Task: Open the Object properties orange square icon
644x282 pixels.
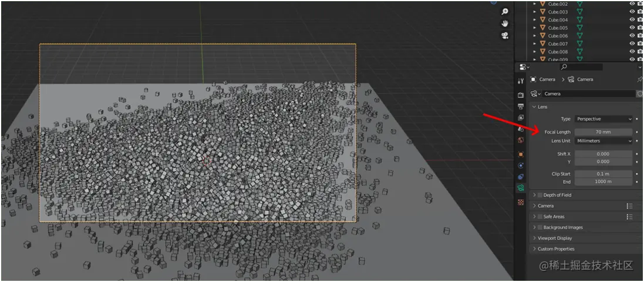Action: point(521,154)
